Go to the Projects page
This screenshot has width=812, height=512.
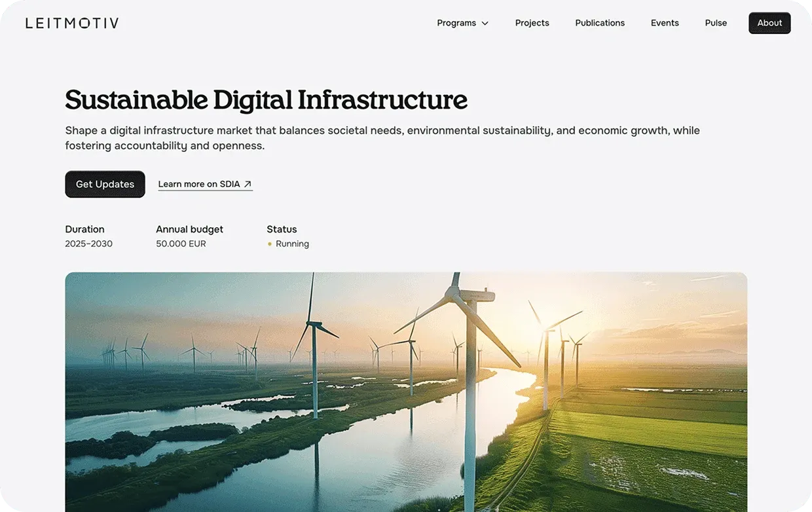(532, 23)
